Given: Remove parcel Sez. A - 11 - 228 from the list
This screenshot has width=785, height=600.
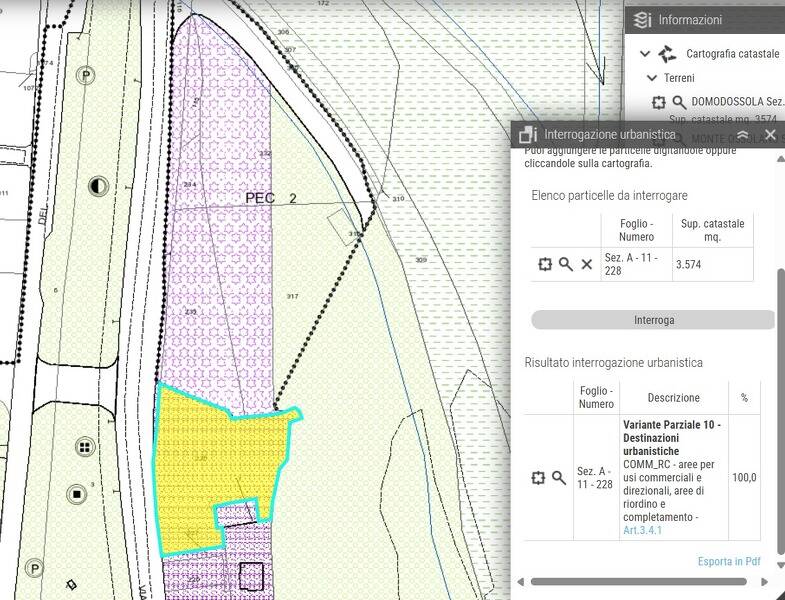Looking at the screenshot, I should 587,264.
